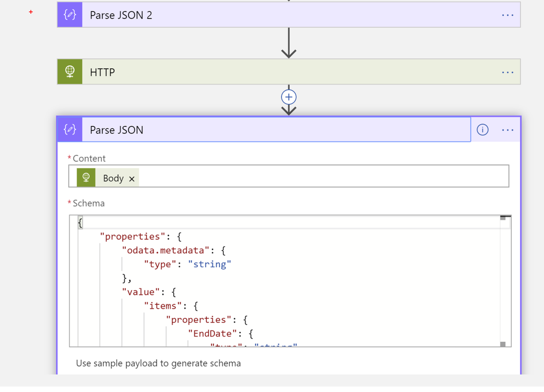The height and width of the screenshot is (392, 544).
Task: Select the Body dynamic content token
Action: click(x=108, y=177)
